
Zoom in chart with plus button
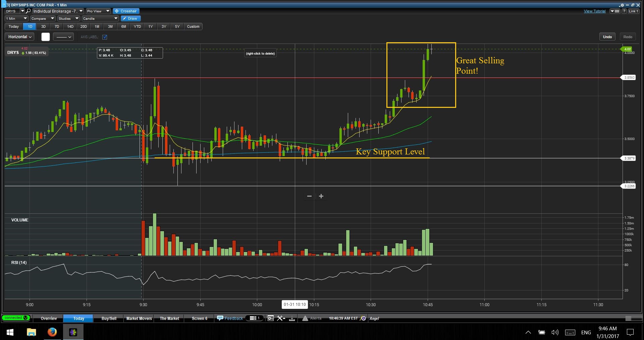(321, 196)
